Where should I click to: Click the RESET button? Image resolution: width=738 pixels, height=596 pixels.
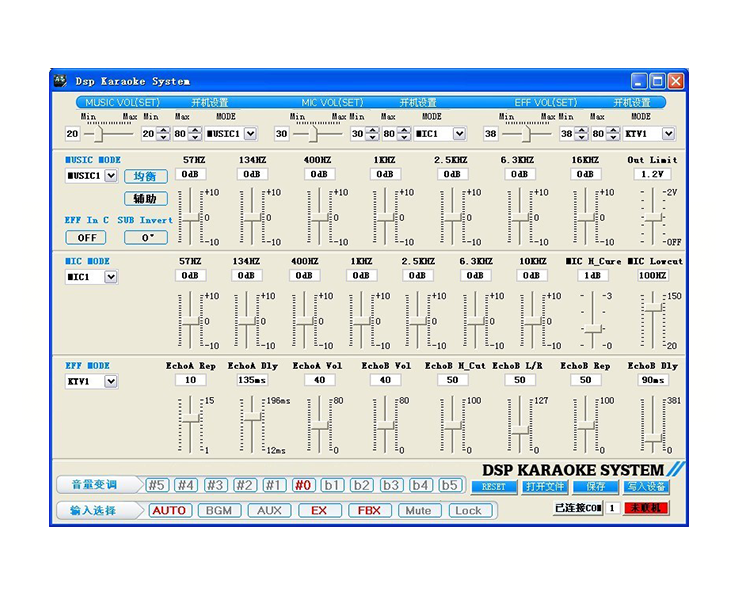494,487
